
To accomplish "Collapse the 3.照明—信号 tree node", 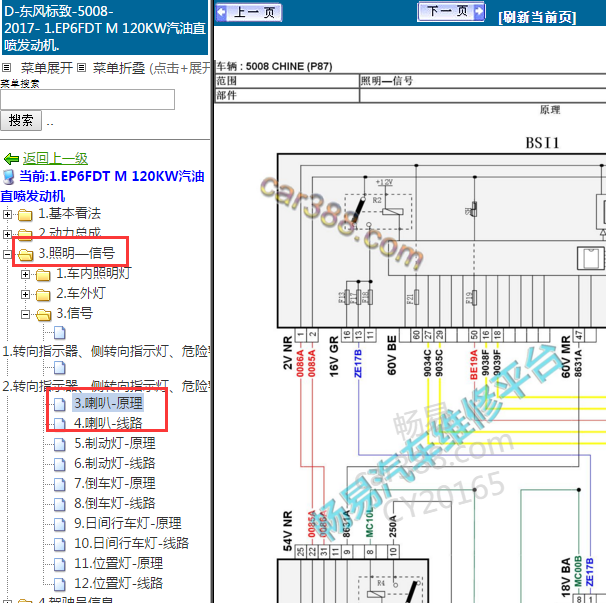I will [7, 254].
